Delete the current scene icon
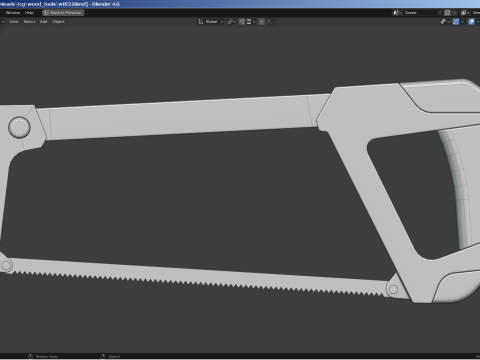This screenshot has width=480, height=360. click(454, 13)
